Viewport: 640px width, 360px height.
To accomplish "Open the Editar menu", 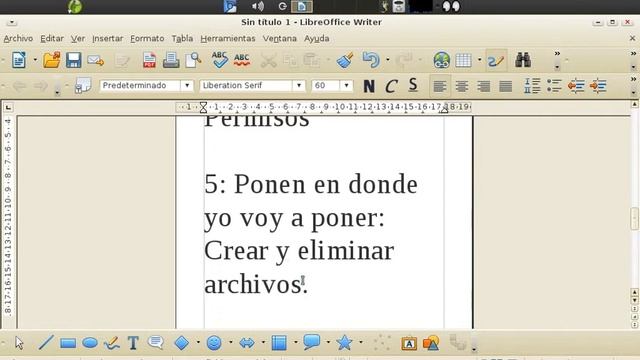I will pyautogui.click(x=52, y=38).
